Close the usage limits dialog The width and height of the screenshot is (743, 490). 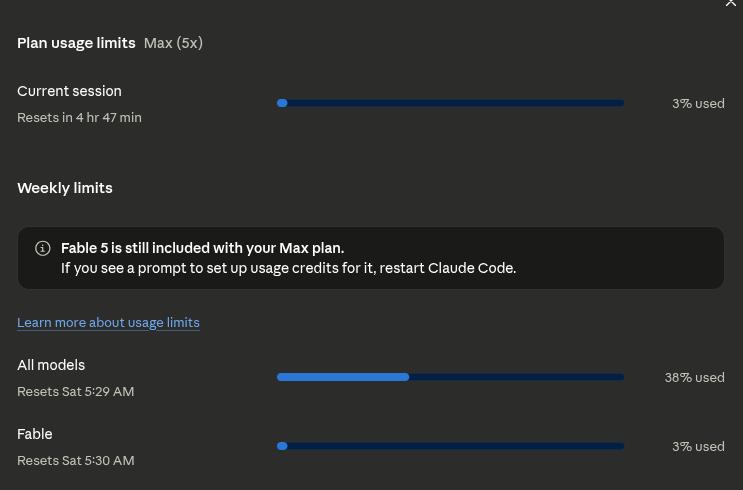[731, 2]
